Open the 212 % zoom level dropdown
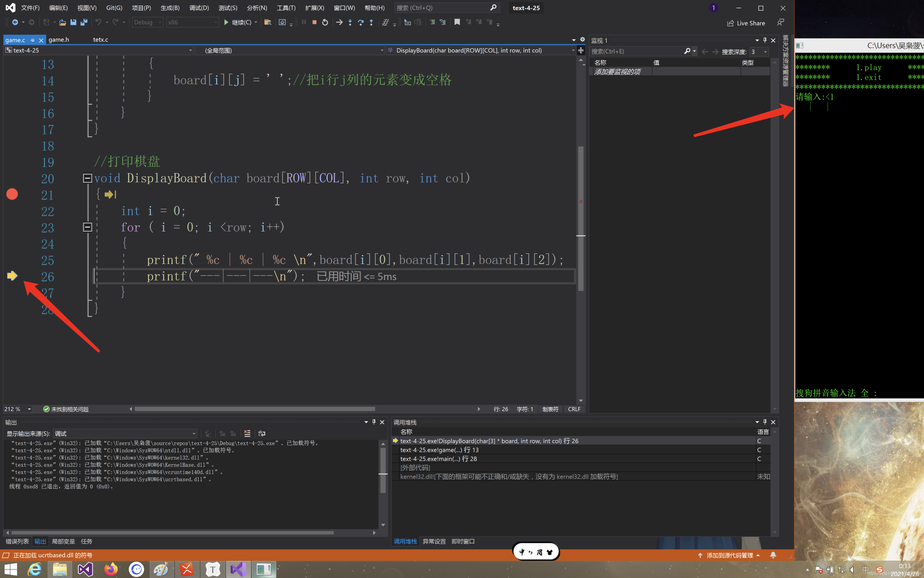 pos(18,409)
